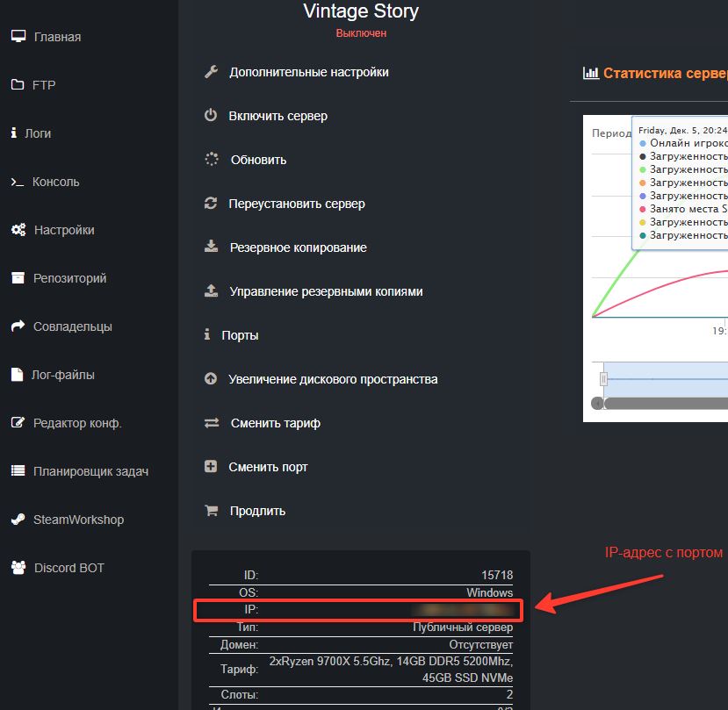The image size is (728, 710).
Task: Click the gears icon beside Настройки
Action: click(18, 230)
